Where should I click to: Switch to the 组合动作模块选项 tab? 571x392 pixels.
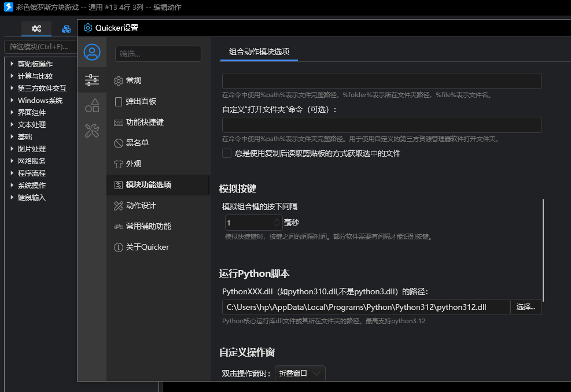(x=259, y=51)
